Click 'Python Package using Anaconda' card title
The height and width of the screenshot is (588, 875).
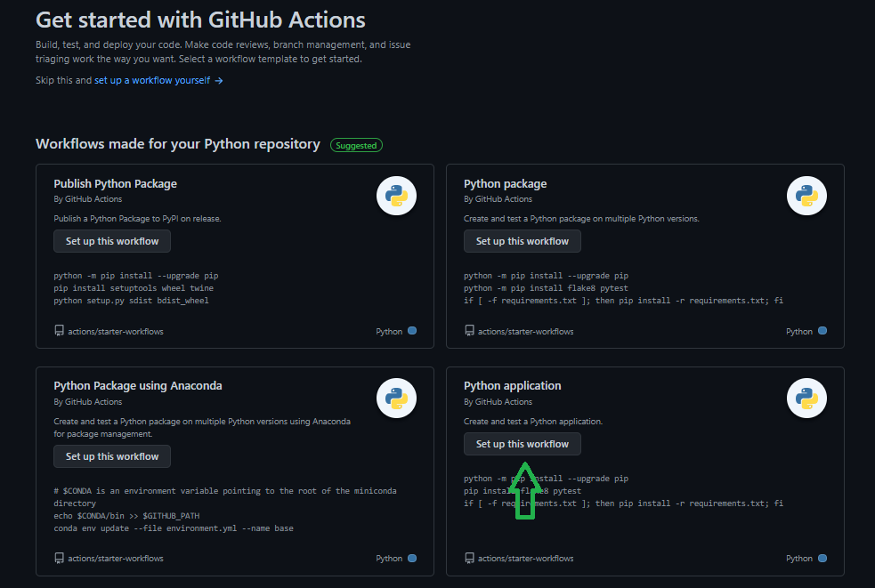[138, 385]
